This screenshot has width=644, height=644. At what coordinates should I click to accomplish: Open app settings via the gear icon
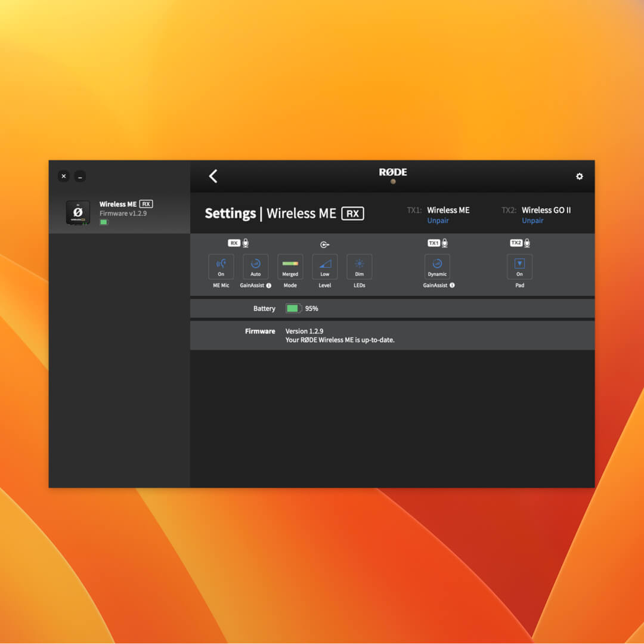point(579,177)
